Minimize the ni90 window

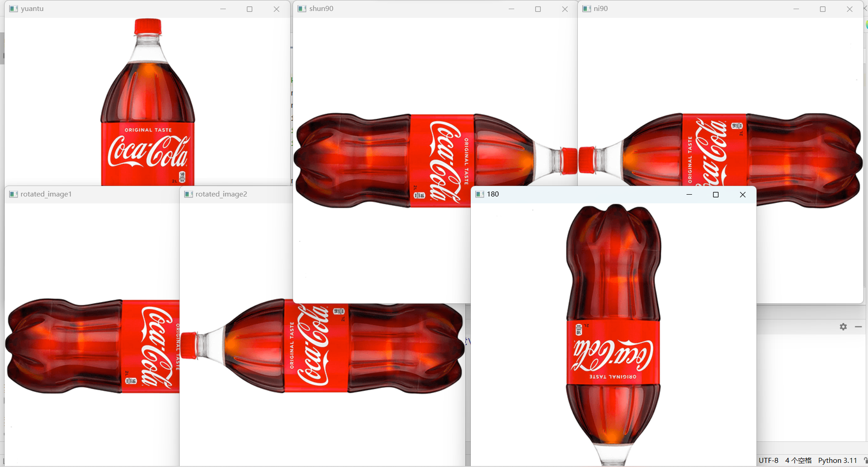(x=796, y=9)
